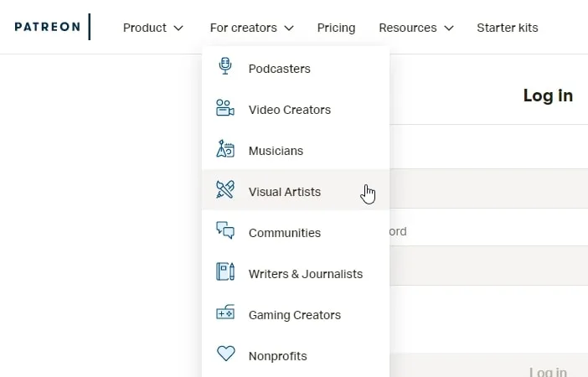The image size is (588, 377).
Task: Navigate to Starter kits
Action: (507, 28)
